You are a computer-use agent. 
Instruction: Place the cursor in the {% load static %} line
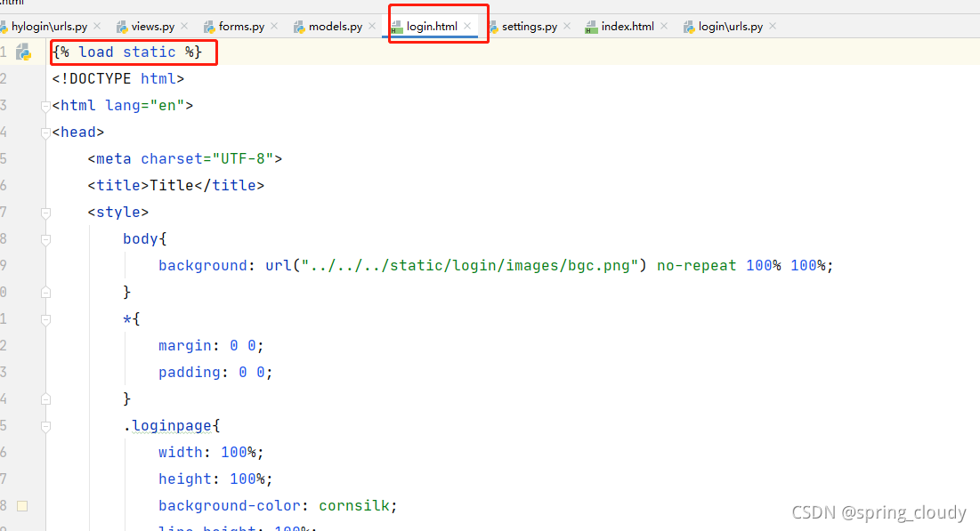pos(127,52)
